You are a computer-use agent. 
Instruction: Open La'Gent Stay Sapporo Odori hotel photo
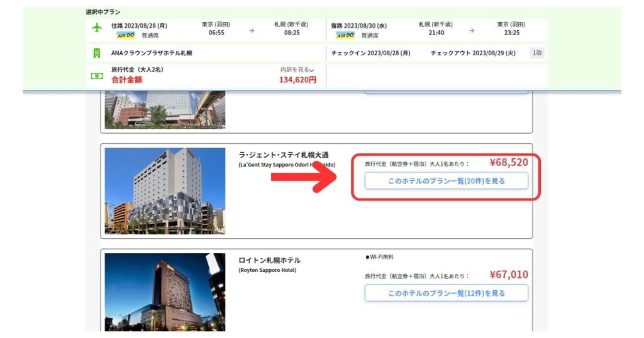tap(165, 191)
